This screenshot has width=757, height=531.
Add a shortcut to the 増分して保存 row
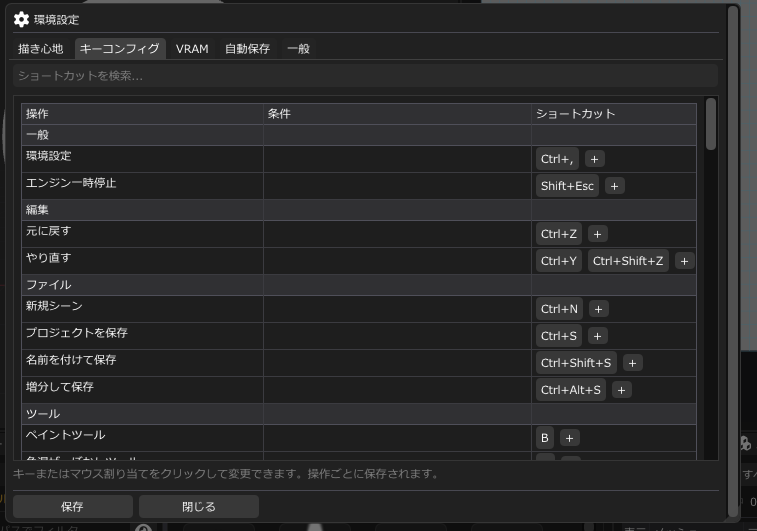pos(621,390)
